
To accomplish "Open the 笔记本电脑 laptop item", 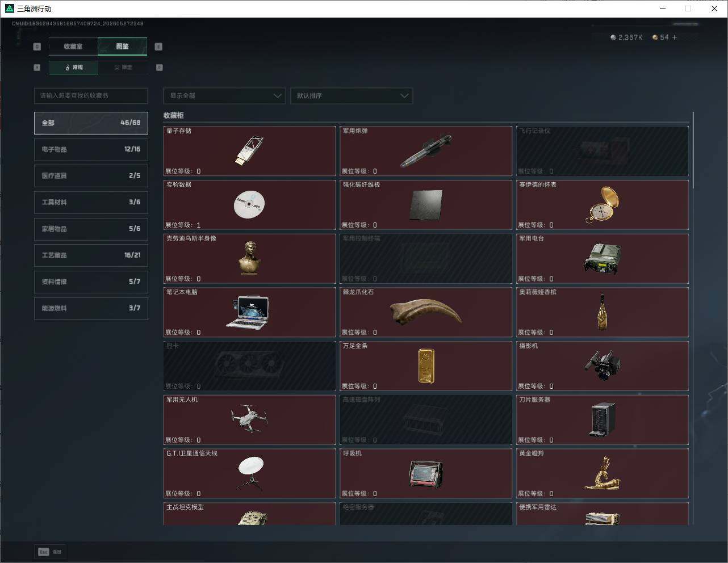I will pos(249,312).
